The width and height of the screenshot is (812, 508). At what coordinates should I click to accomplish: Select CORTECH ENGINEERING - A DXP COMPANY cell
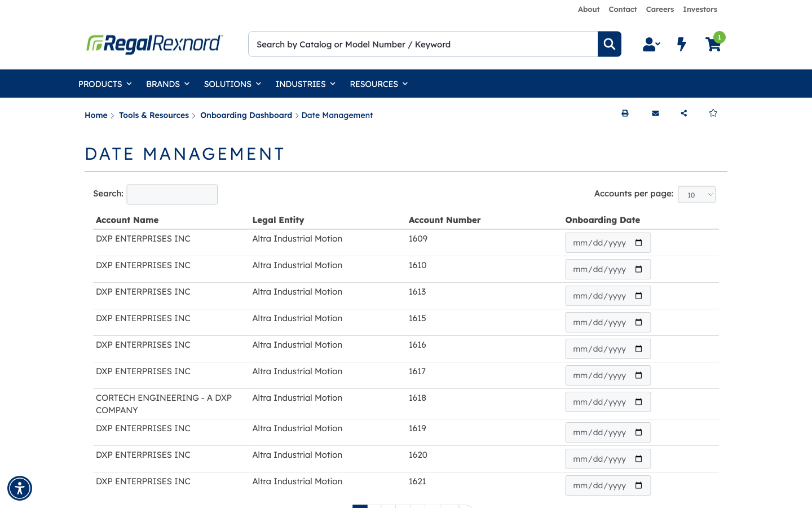coord(164,404)
